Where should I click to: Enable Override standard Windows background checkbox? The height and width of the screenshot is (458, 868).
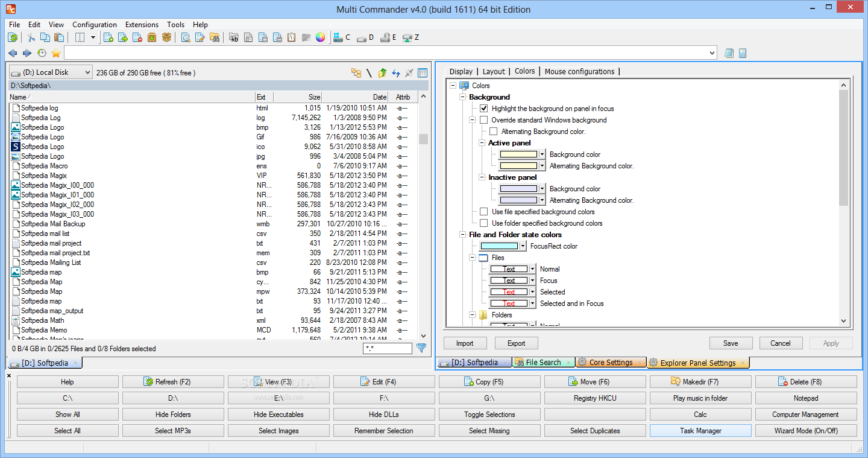pos(483,120)
